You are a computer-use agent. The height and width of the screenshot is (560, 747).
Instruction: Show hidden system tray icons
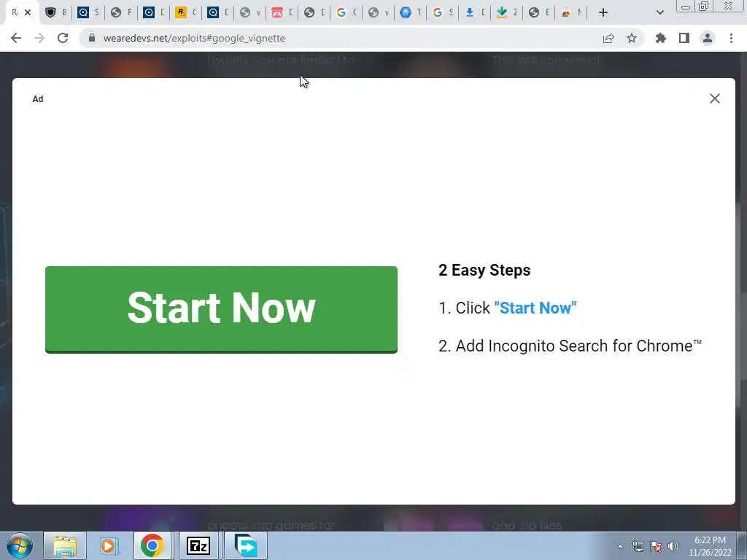pos(620,546)
